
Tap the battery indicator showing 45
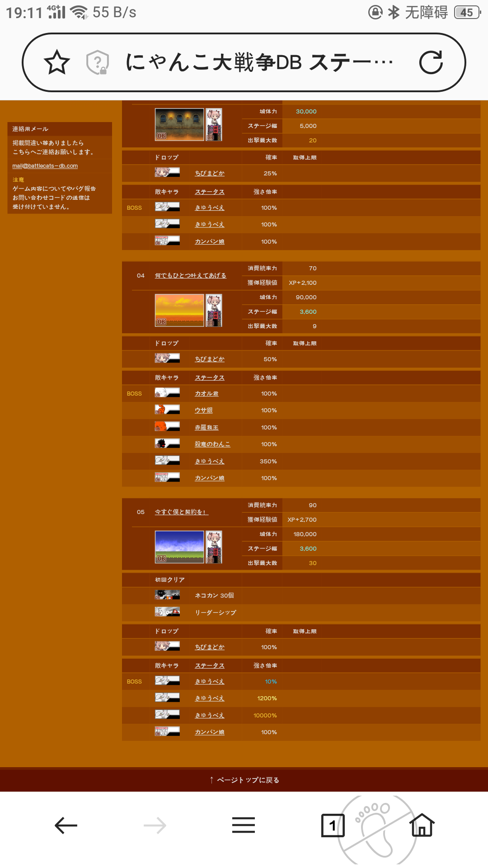click(467, 12)
